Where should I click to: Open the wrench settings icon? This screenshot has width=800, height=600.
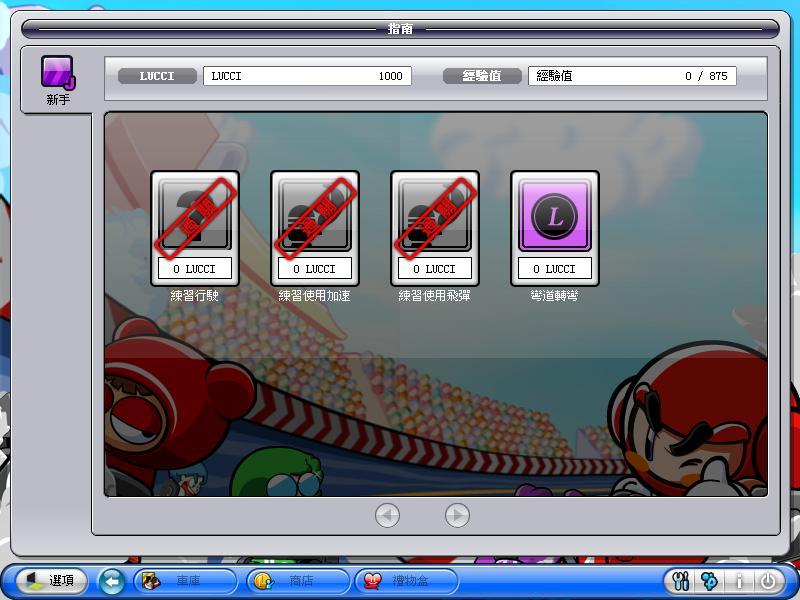[x=681, y=581]
